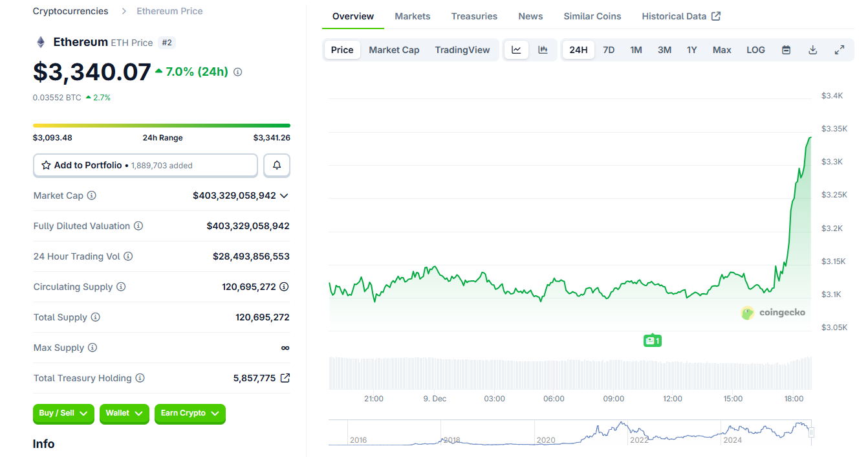This screenshot has height=457, width=868.
Task: Set a price alert with the bell icon
Action: [x=276, y=165]
